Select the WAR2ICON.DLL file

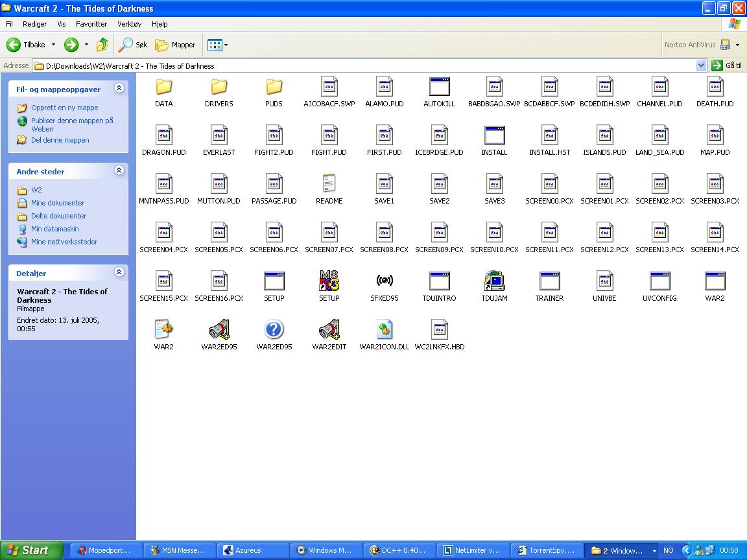point(384,330)
